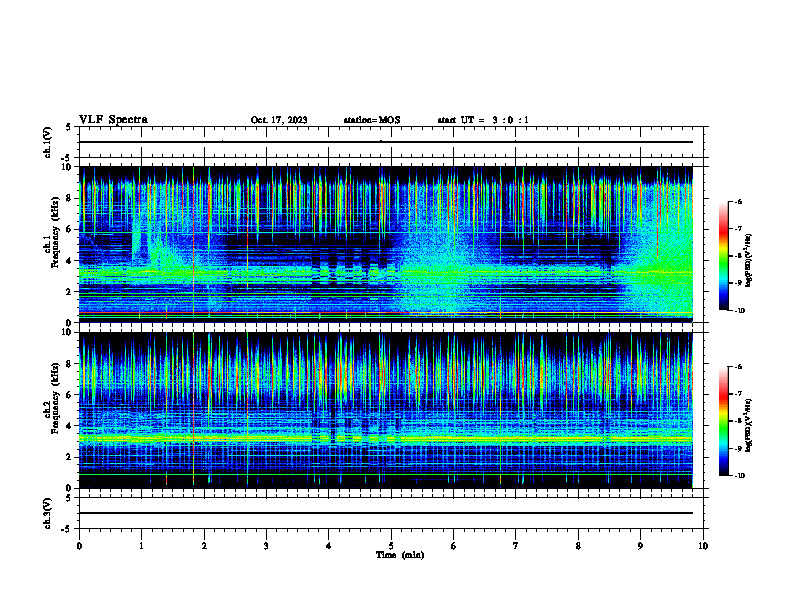The image size is (792, 612).
Task: Select the ch.2 colorbar log(PSD) label
Action: click(749, 425)
